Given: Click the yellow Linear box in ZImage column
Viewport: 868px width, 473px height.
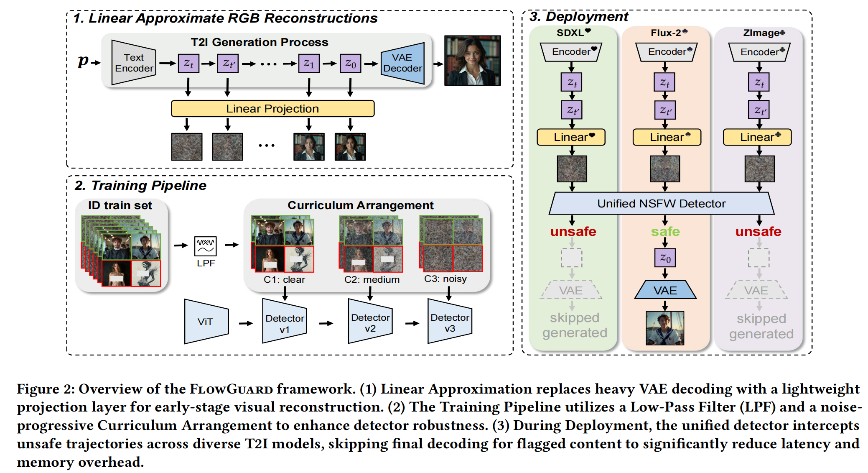Looking at the screenshot, I should pyautogui.click(x=758, y=137).
